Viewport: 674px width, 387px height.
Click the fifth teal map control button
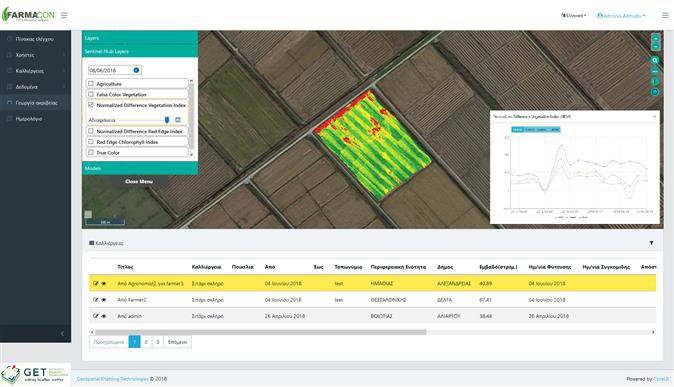click(x=655, y=81)
